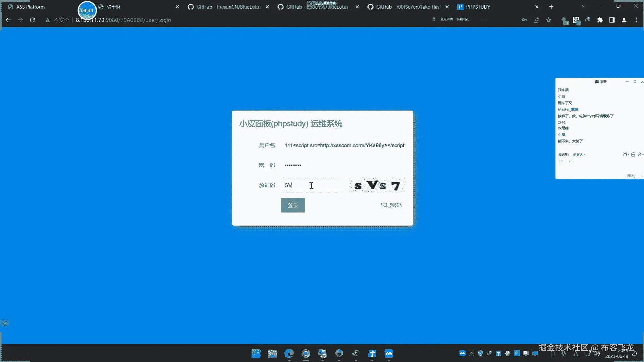Click the Edge icon in taskbar
Image resolution: width=644 pixels, height=362 pixels.
coord(289,353)
